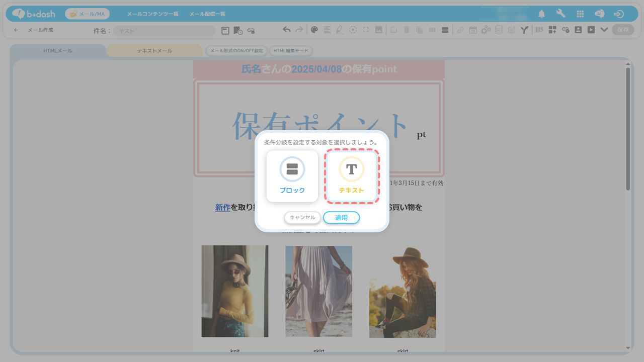This screenshot has height=362, width=644.
Task: Click the chain link icon in toolbar
Action: tap(460, 30)
